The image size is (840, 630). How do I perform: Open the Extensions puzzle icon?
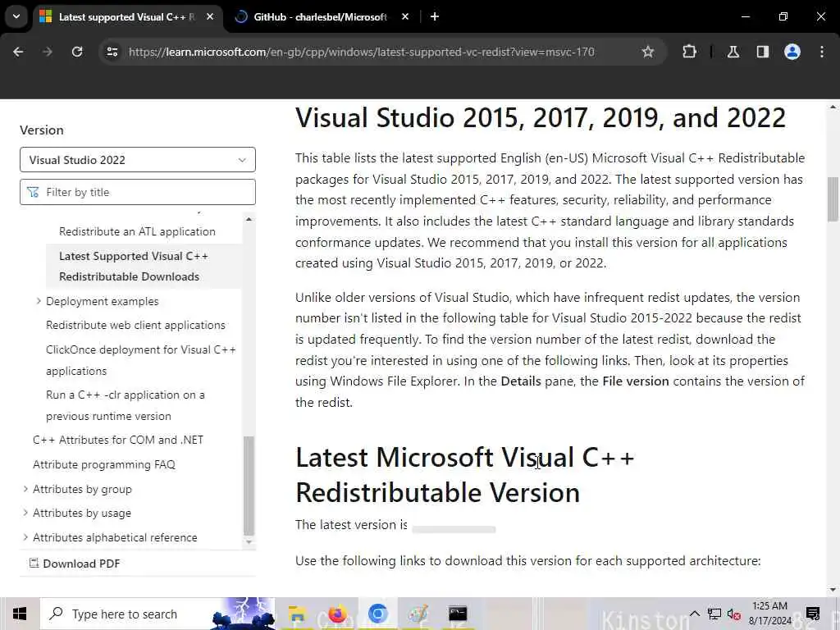pos(689,52)
